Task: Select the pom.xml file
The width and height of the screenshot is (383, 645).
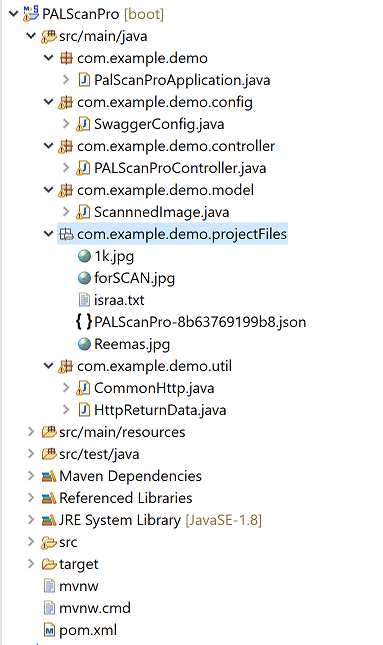Action: pyautogui.click(x=88, y=630)
